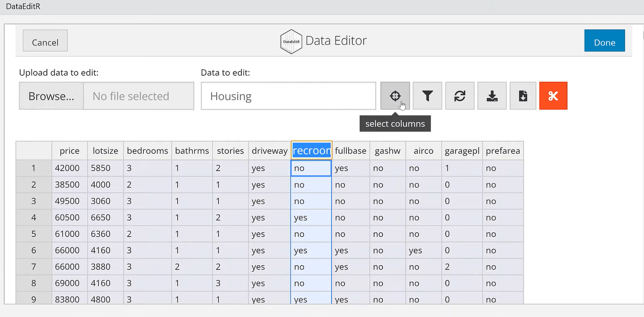Click the recroom 'yes' cell in row 4

(311, 217)
